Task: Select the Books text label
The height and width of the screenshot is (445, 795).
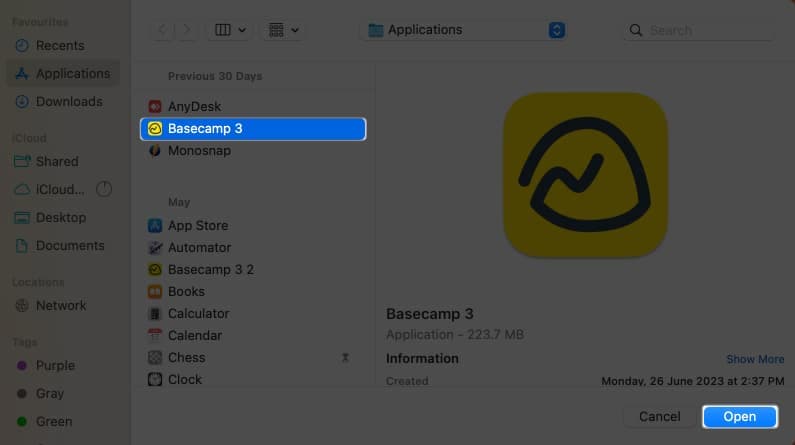Action: click(186, 291)
